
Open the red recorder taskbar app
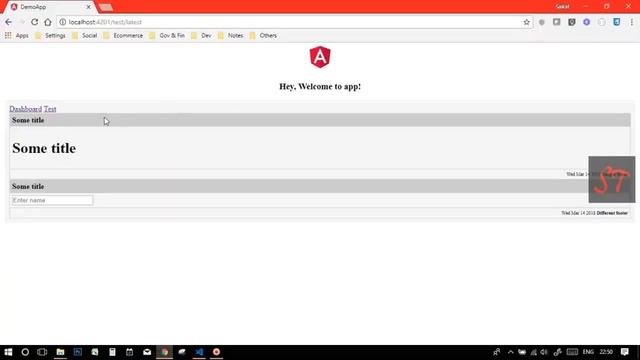[216, 352]
